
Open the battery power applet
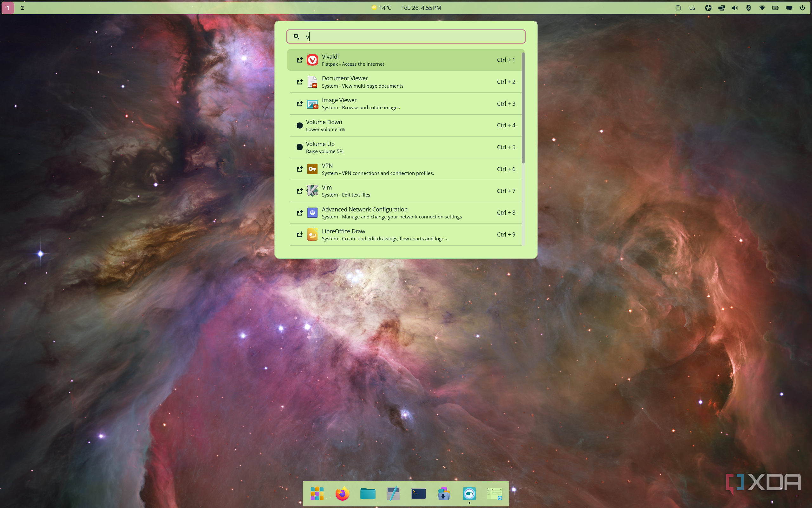[x=776, y=8]
